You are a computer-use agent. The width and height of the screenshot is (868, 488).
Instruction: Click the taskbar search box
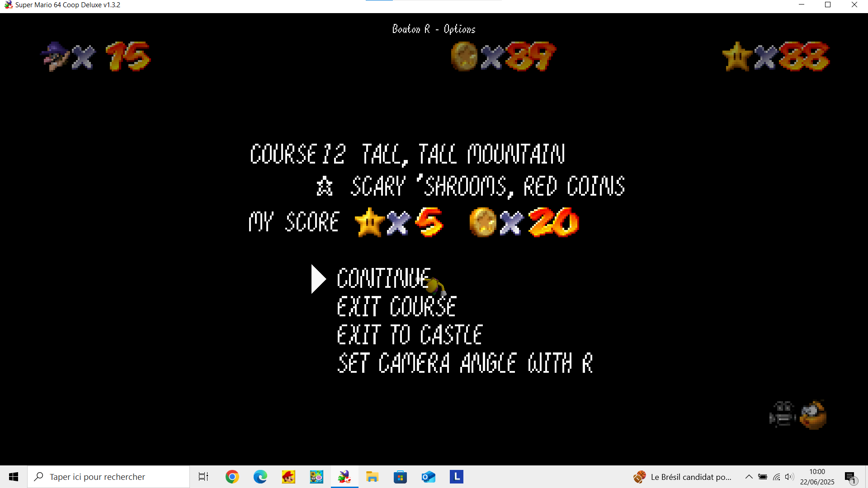click(x=108, y=477)
